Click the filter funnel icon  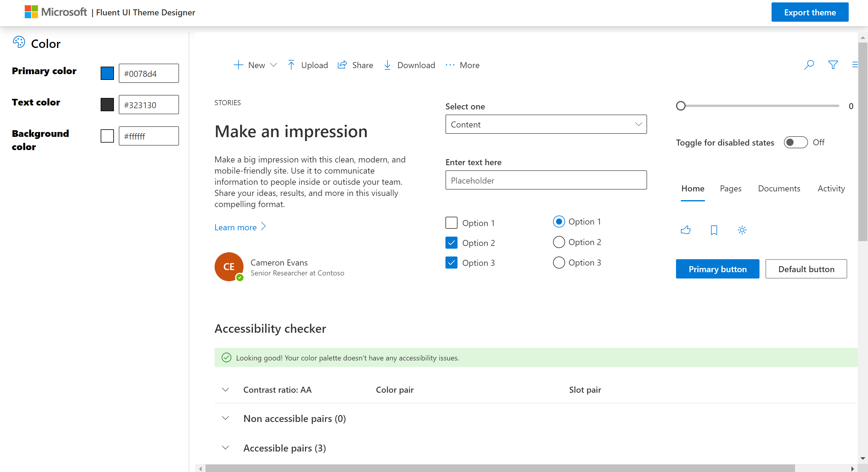click(x=833, y=65)
